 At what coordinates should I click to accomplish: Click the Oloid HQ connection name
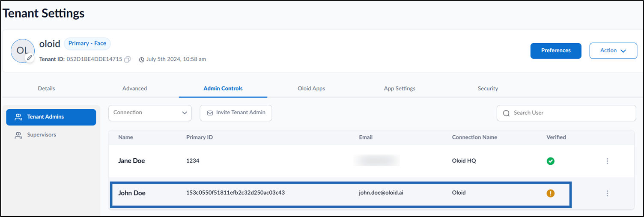click(x=464, y=161)
